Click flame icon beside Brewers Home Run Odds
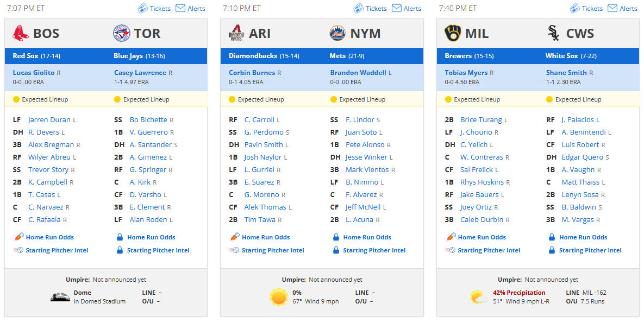 pyautogui.click(x=451, y=237)
